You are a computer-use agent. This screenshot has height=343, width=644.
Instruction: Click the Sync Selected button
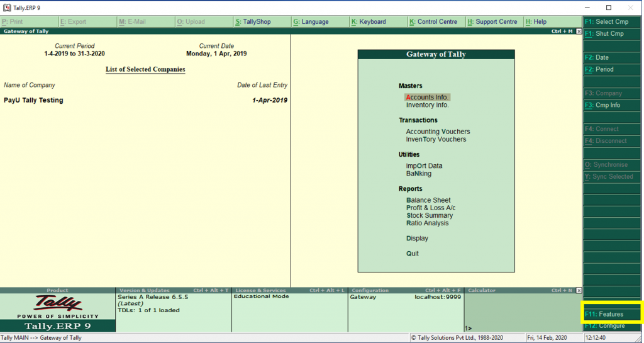pos(611,177)
